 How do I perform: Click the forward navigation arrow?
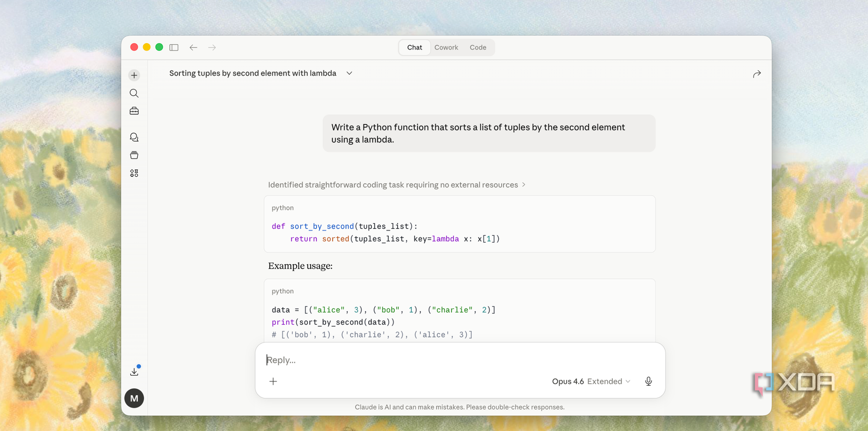tap(212, 47)
